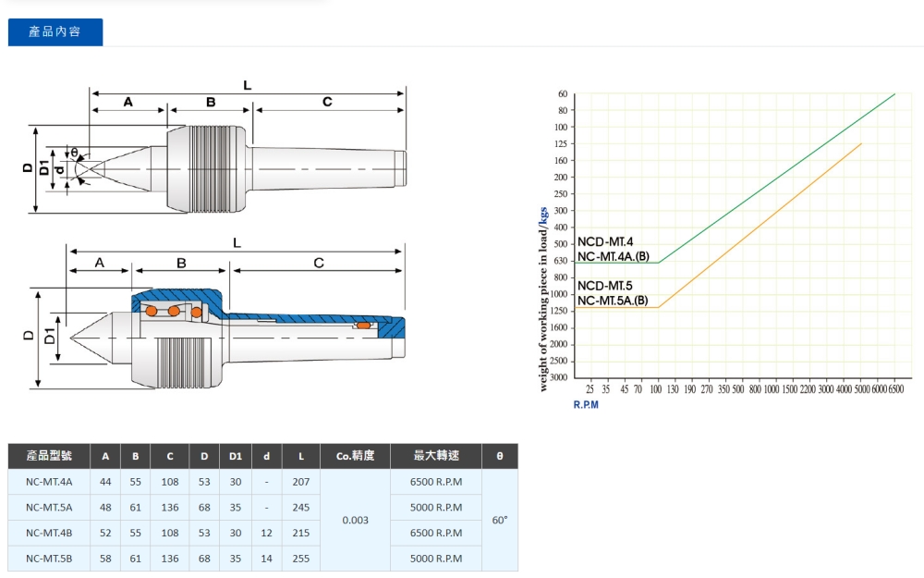Image resolution: width=924 pixels, height=578 pixels.
Task: Select the 最大轉速 column header
Action: (x=435, y=456)
